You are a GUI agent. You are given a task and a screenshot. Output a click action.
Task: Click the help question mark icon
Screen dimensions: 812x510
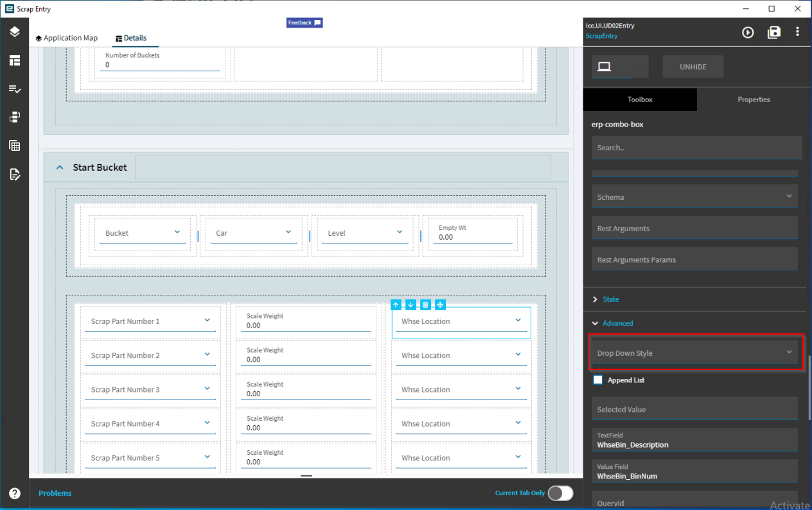click(15, 493)
